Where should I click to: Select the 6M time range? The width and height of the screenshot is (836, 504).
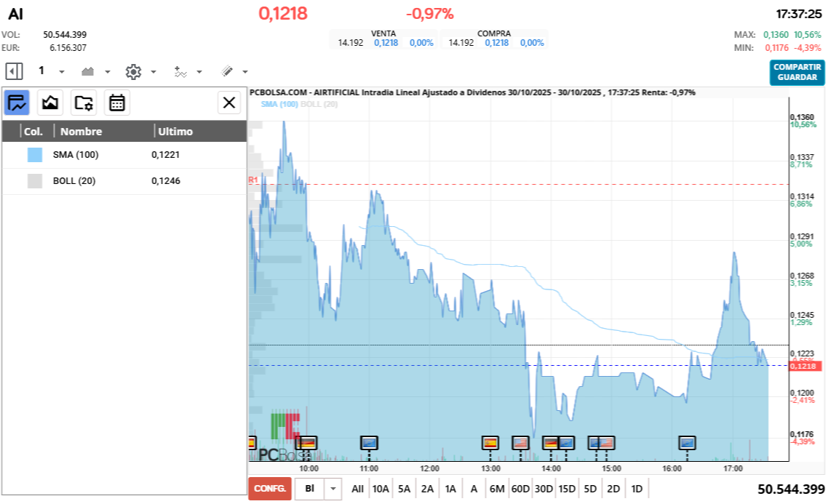coord(497,489)
